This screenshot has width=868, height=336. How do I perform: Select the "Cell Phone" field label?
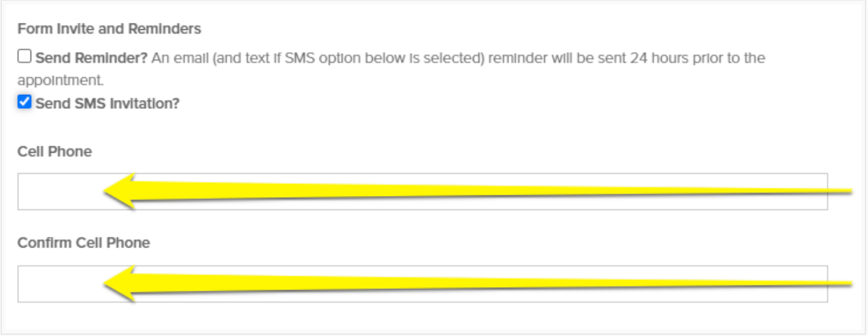(x=55, y=151)
